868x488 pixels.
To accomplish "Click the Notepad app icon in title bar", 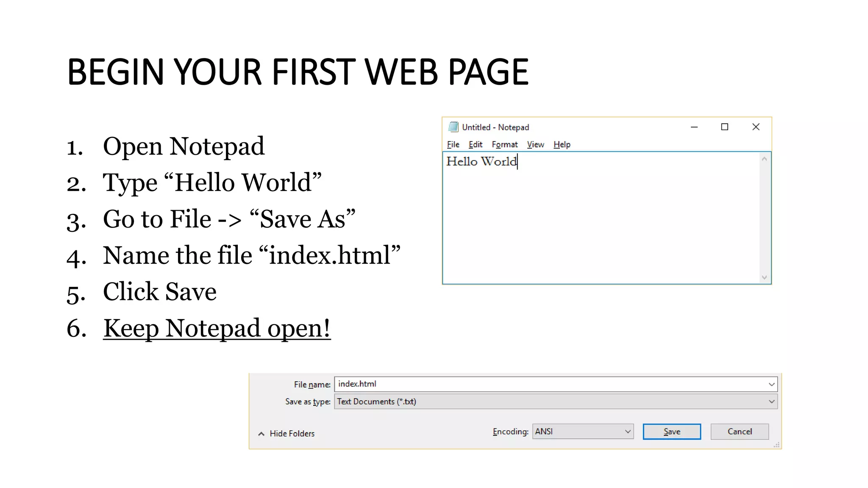I will tap(453, 127).
